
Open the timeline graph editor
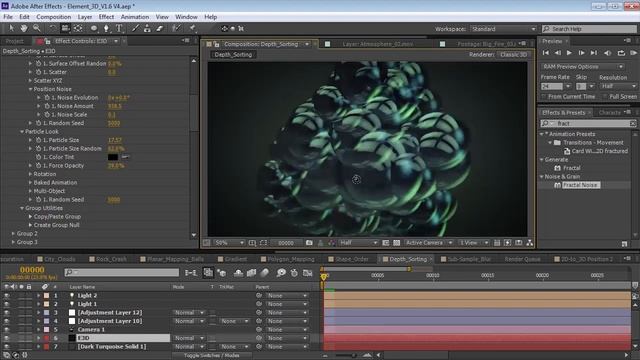pos(308,273)
